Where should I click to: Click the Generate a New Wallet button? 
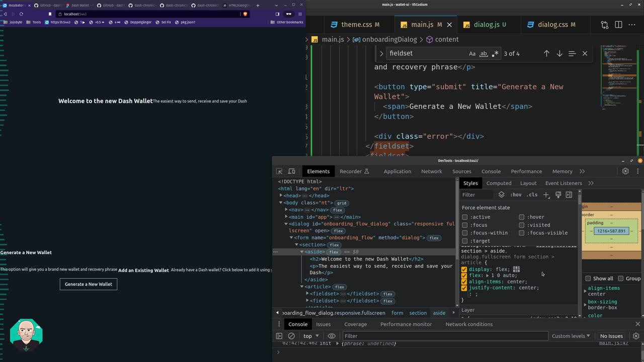pos(89,284)
